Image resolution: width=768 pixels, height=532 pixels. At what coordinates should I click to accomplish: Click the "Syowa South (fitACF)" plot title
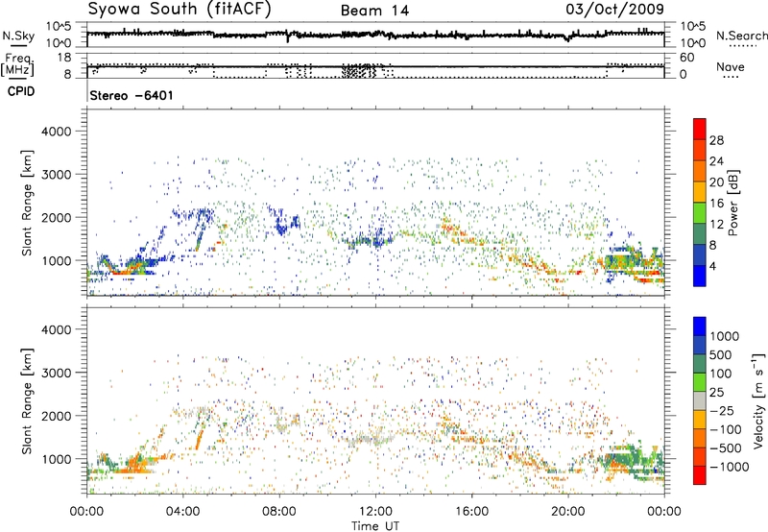pos(180,9)
